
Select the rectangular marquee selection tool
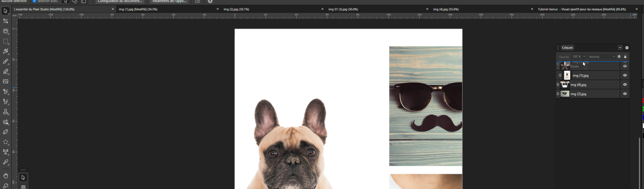5,41
